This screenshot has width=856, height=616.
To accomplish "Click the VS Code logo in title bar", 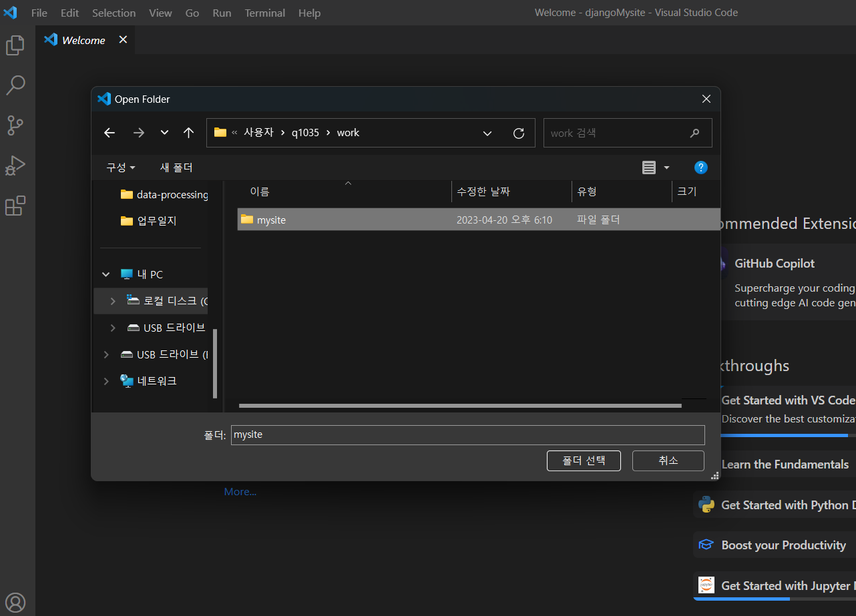I will 10,13.
